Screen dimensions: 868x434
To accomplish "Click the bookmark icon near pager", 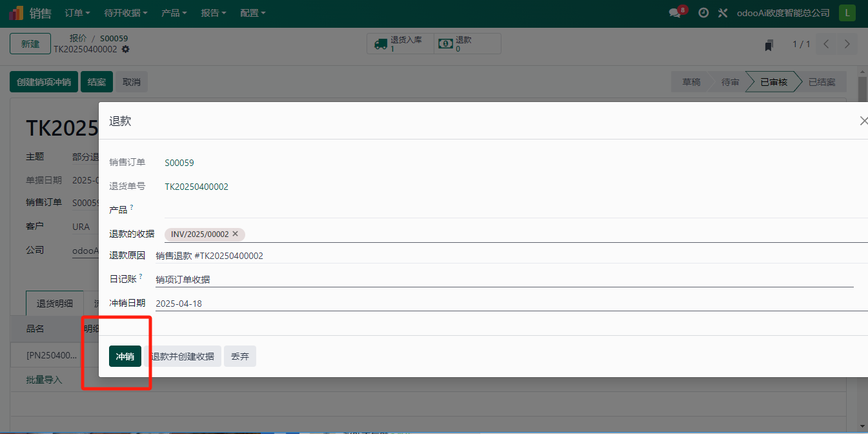I will pyautogui.click(x=769, y=45).
